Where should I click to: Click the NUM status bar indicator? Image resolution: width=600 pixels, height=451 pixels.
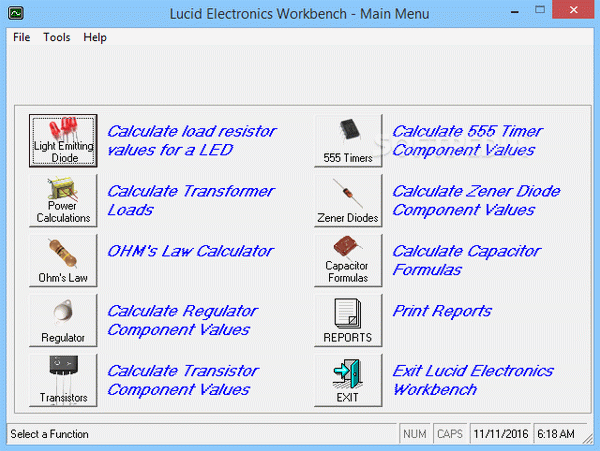[415, 434]
